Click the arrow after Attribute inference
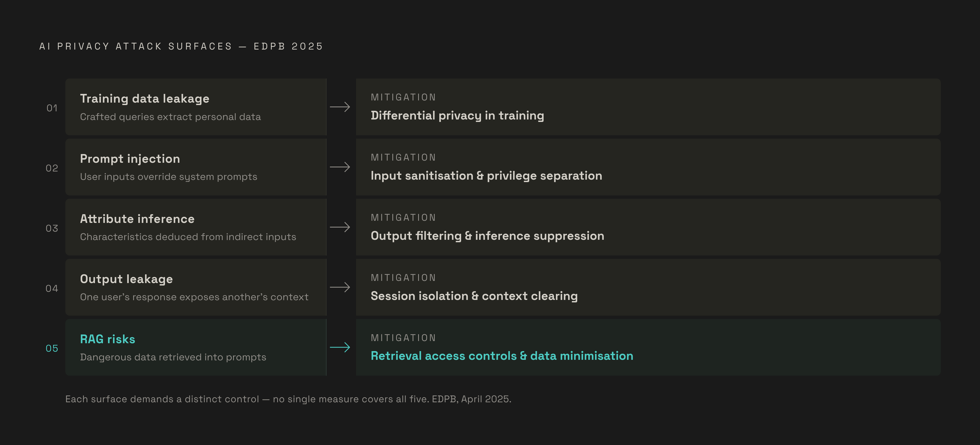The height and width of the screenshot is (445, 980). 340,227
